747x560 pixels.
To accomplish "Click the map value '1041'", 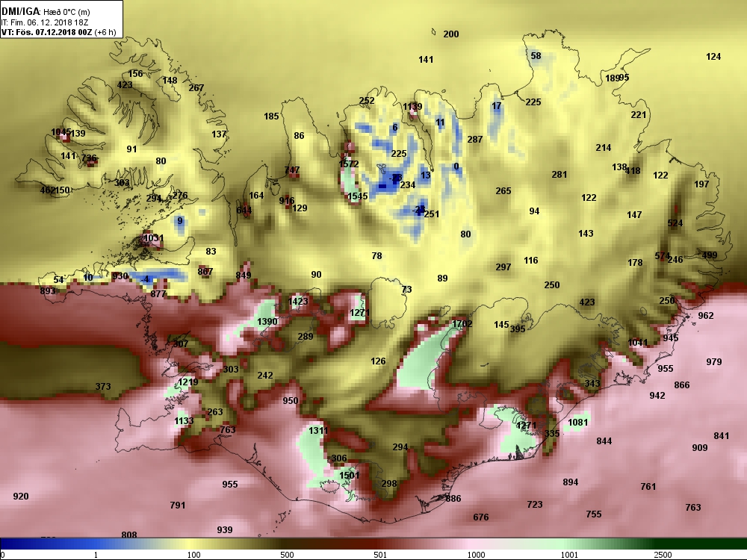I will [638, 343].
